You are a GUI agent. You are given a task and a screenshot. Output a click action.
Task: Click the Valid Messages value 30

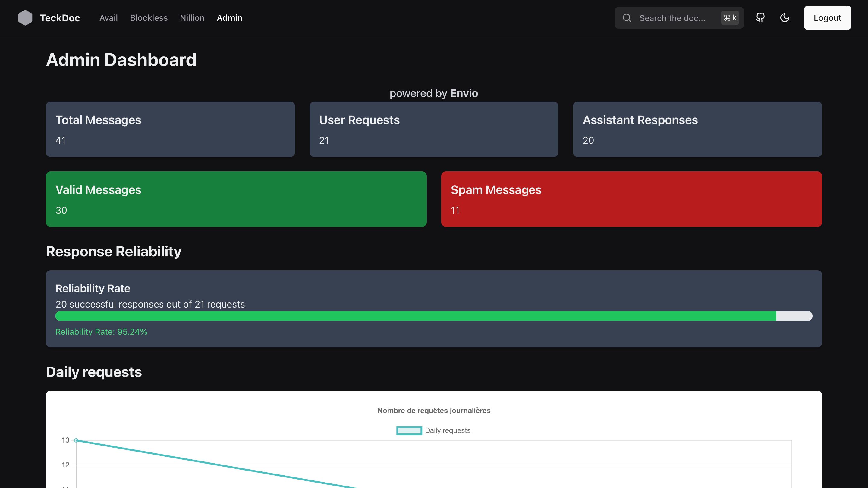61,211
